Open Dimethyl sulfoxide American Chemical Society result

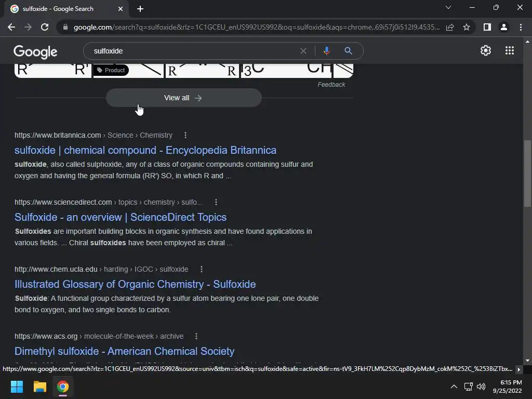(125, 351)
